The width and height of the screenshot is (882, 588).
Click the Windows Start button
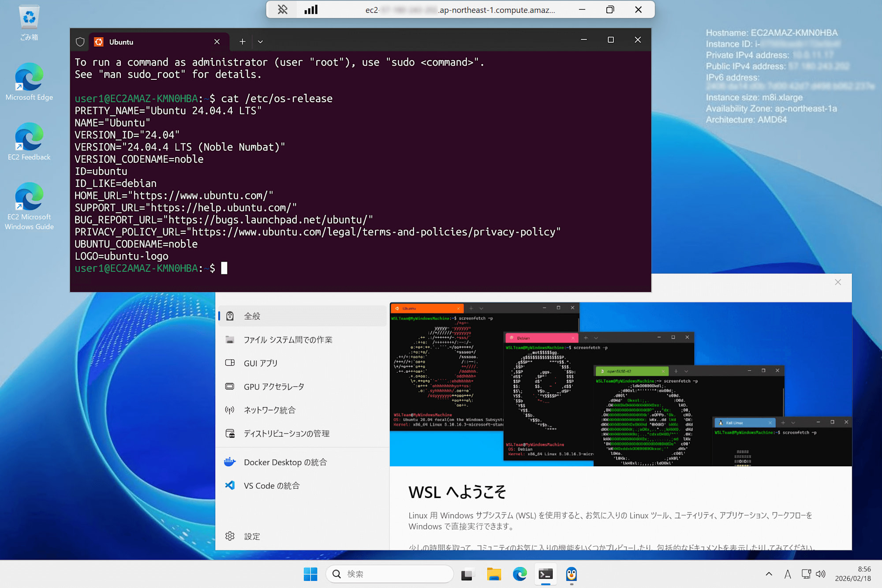coord(311,574)
